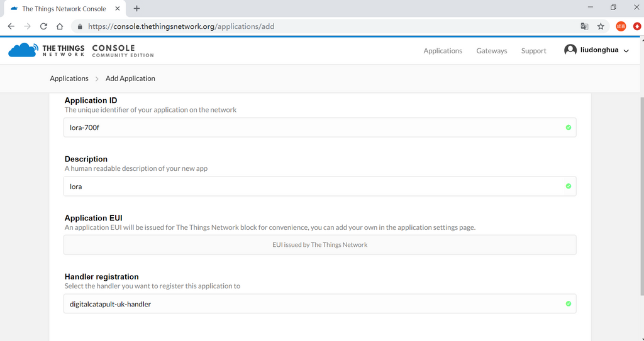Open the Handler registration dropdown

click(x=319, y=304)
